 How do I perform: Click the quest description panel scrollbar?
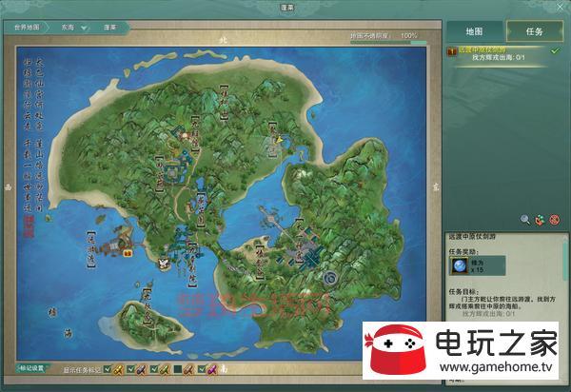(x=565, y=260)
